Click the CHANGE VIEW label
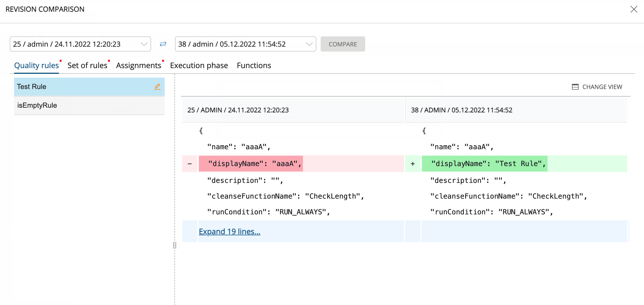 602,87
